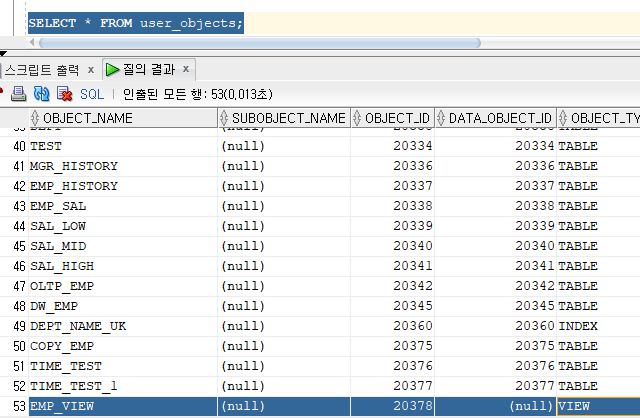Click the VIEW type cell for EMP_VIEW
The width and height of the screenshot is (640, 418).
coord(598,406)
